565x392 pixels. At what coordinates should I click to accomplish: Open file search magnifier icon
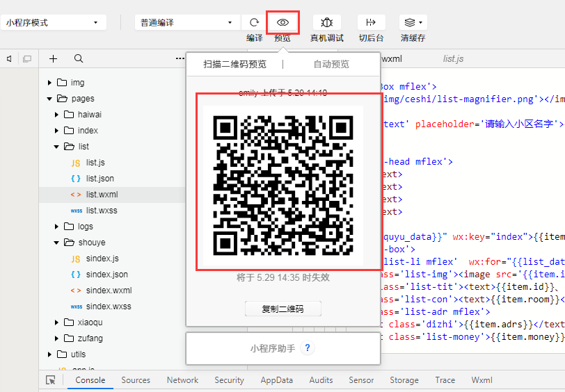[x=79, y=58]
